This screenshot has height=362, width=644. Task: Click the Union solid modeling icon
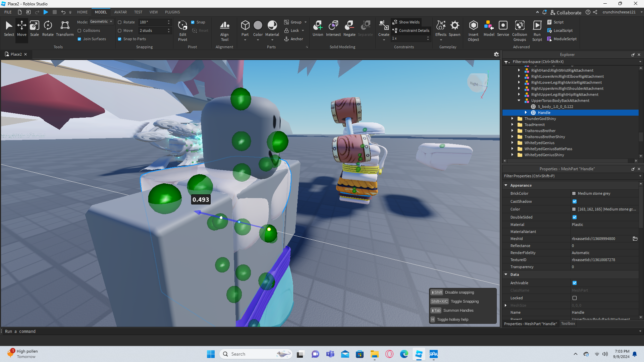318,28
